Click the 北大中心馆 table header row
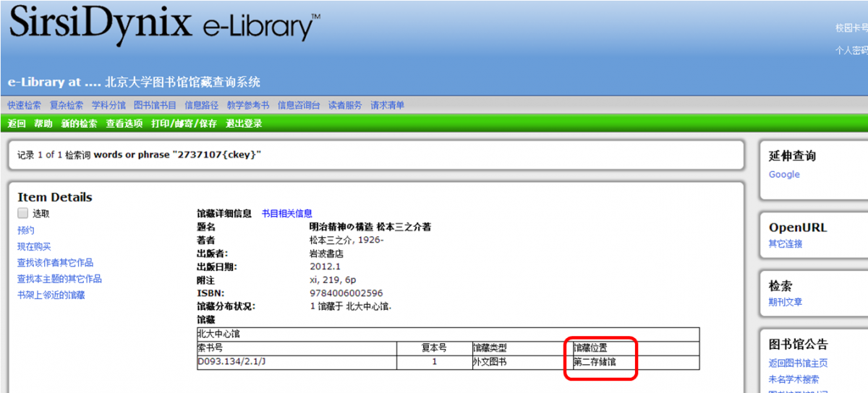Screen dimensions: 868x393 (448, 334)
